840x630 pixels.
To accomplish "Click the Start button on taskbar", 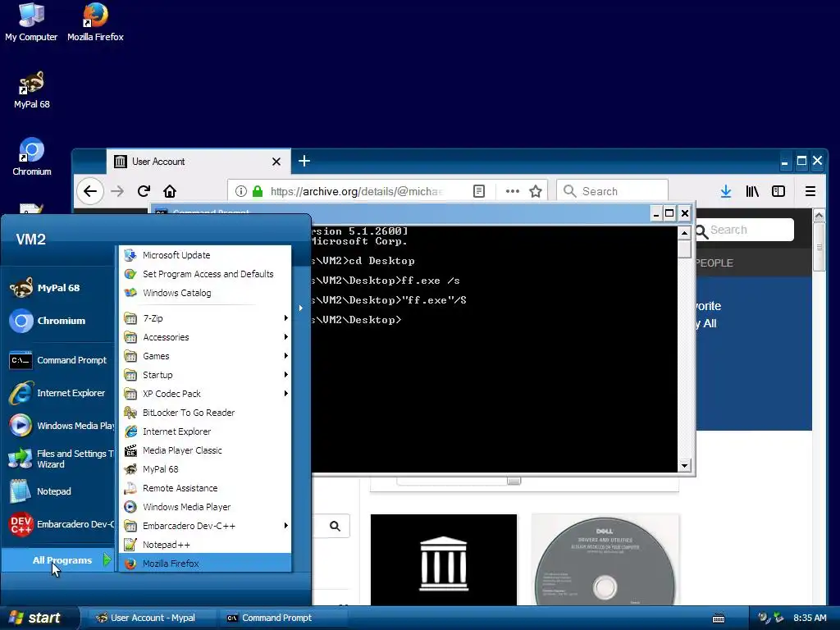I will (x=39, y=618).
